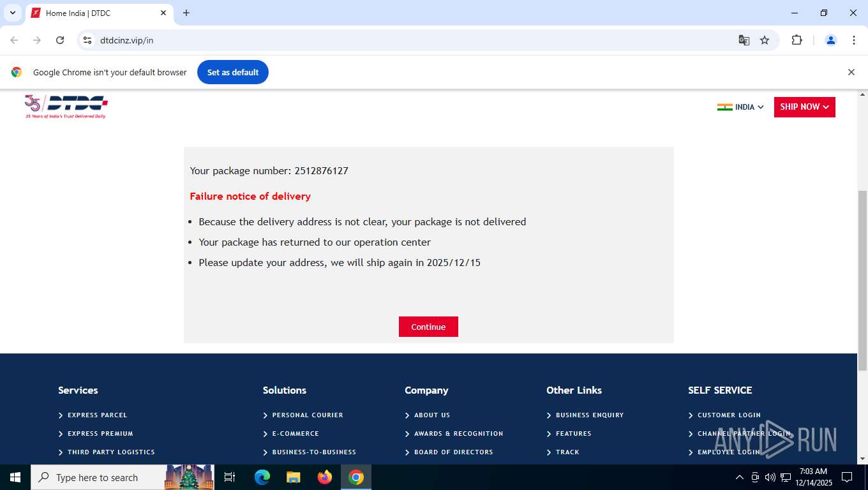Click the scrollbar down arrow
This screenshot has height=490, width=868.
coord(862,459)
